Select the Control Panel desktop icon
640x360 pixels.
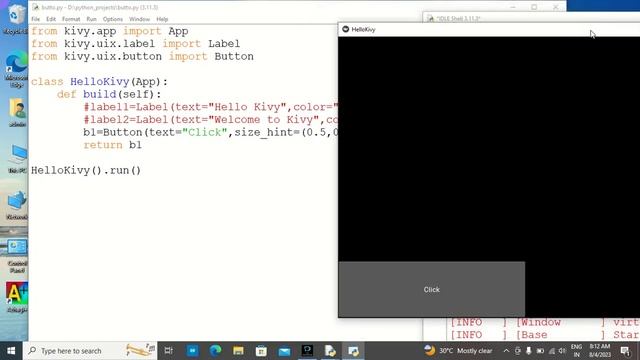(17, 256)
